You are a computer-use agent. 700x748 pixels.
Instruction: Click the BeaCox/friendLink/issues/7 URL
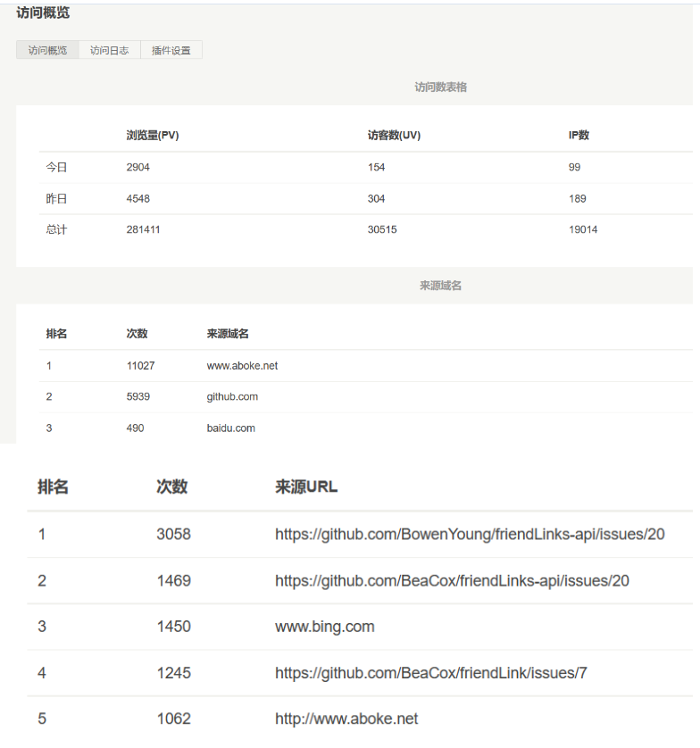coord(431,673)
